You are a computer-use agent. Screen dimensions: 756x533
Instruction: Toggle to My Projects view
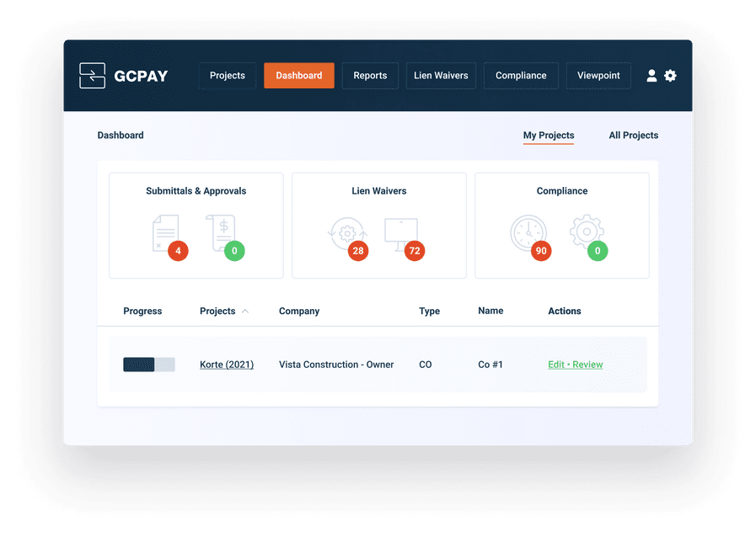tap(548, 135)
